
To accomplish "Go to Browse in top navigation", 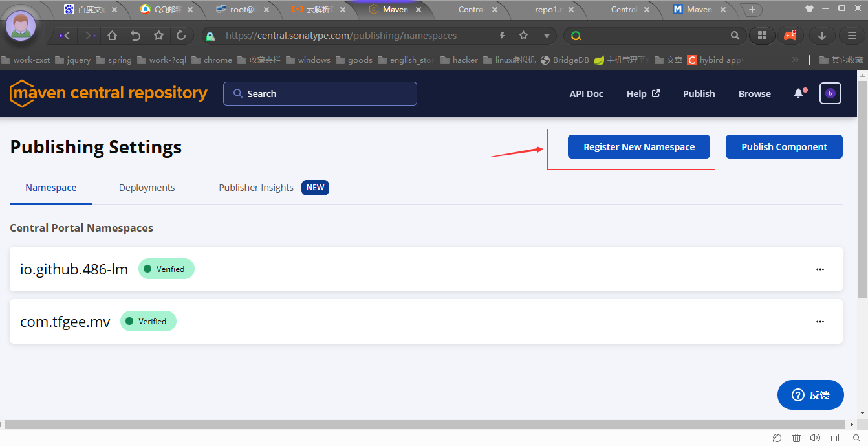I will [755, 94].
